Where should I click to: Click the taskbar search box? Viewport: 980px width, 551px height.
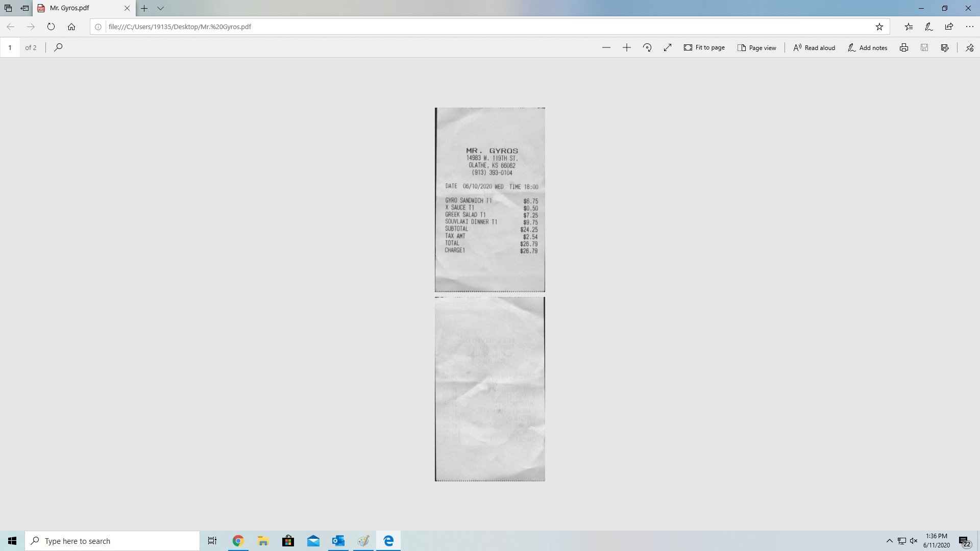click(112, 541)
